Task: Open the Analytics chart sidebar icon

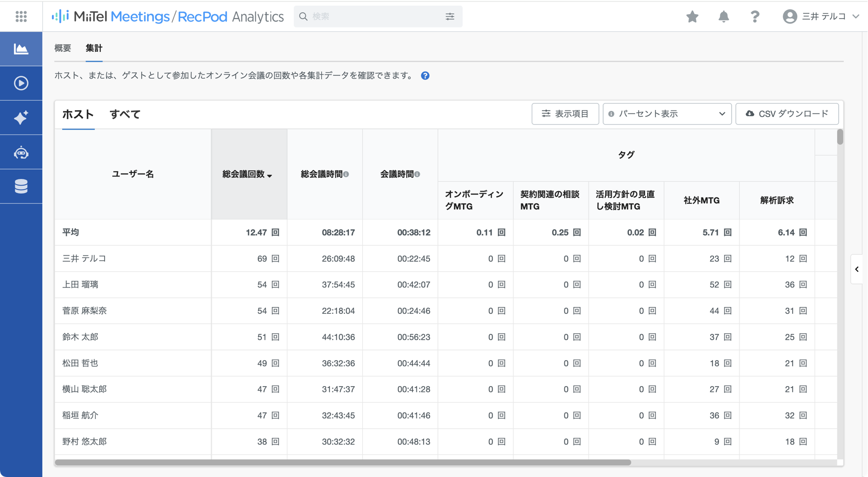Action: pos(21,49)
